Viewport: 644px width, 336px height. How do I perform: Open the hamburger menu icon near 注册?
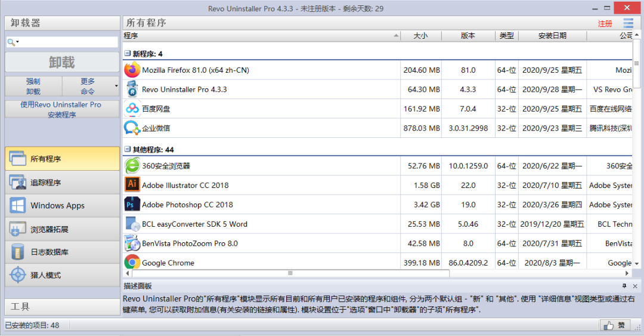point(628,23)
